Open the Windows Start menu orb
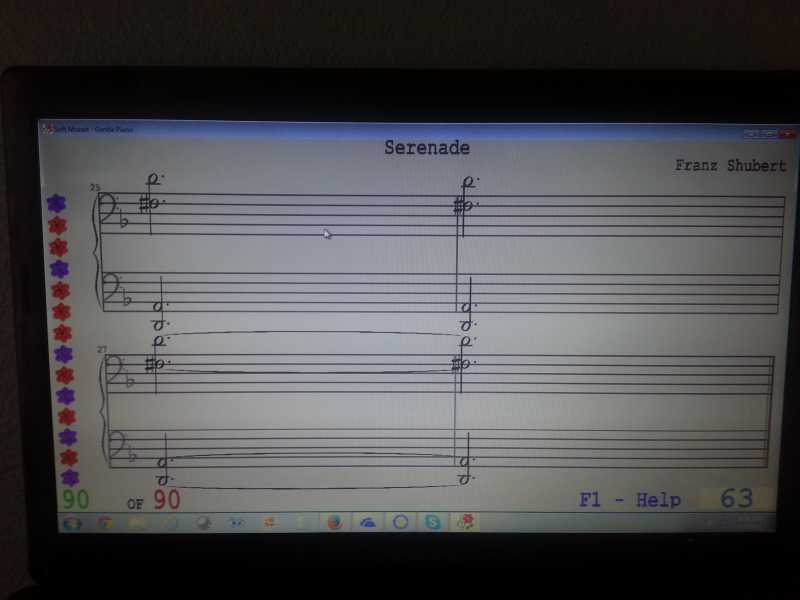The width and height of the screenshot is (800, 600). [72, 523]
